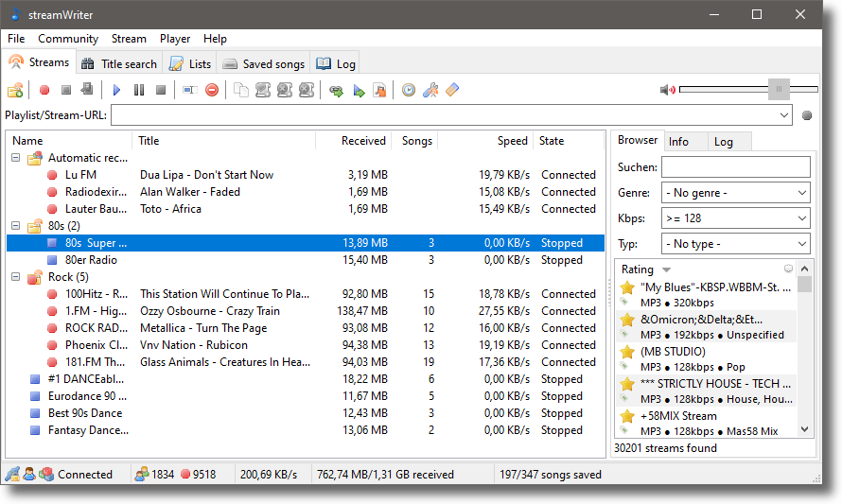Collapse the 80s (2) category
Screen dimensions: 842x504
click(x=15, y=226)
